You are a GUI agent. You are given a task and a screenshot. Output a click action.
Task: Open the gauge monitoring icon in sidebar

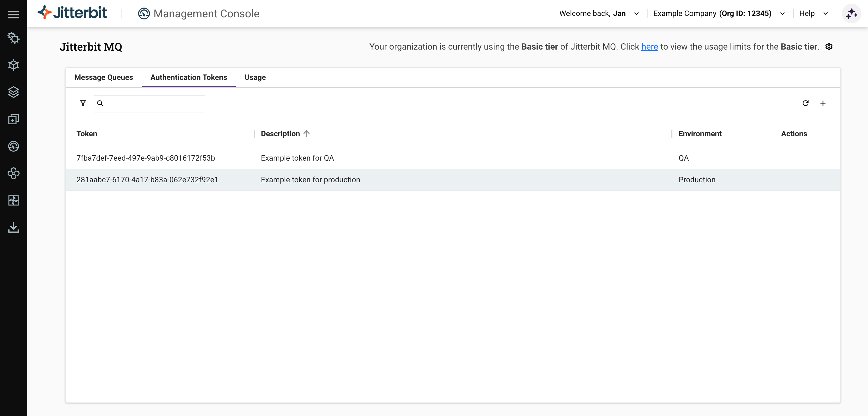tap(14, 147)
